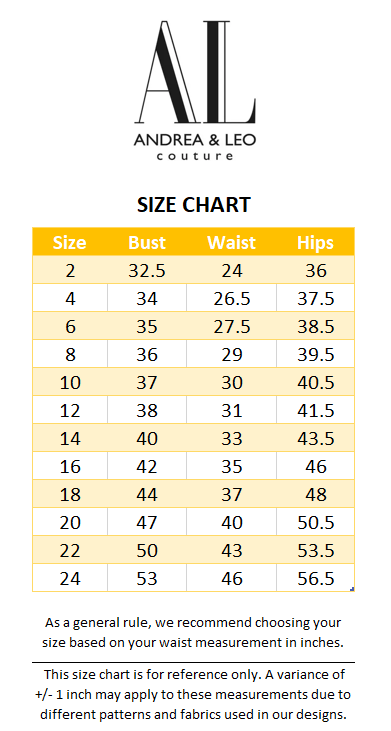Image resolution: width=391 pixels, height=731 pixels.
Task: Select the Bust column header
Action: 147,242
